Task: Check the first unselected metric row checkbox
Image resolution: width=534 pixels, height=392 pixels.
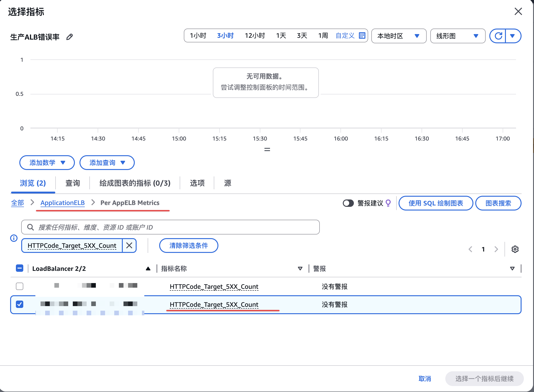Action: click(20, 286)
